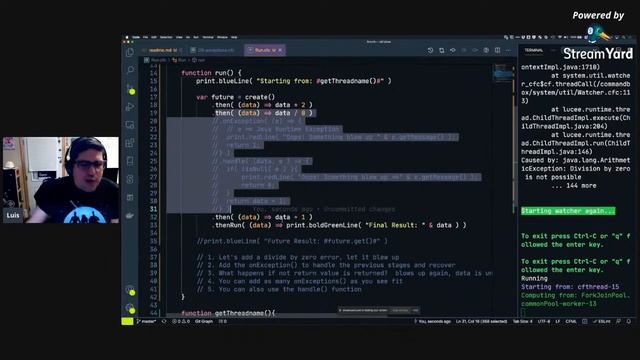This screenshot has height=360, width=640.
Task: Click the Ln 31 cursor position in status bar
Action: (x=481, y=322)
